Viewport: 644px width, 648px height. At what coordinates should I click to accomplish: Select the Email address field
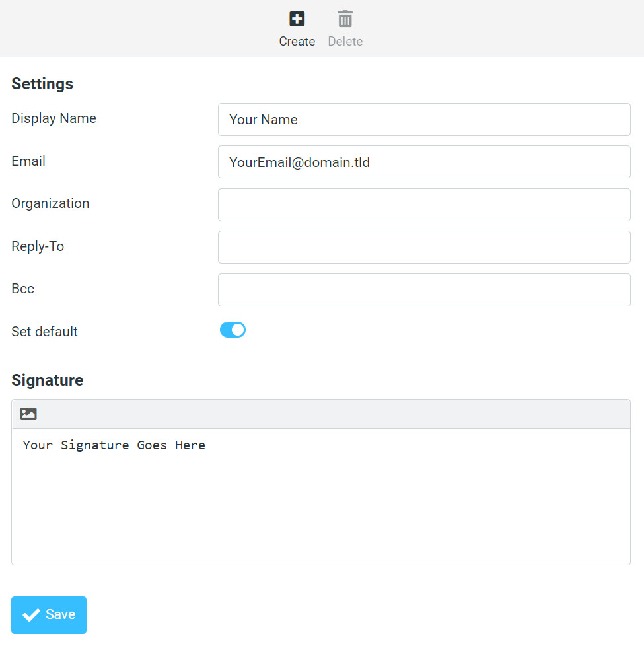(424, 162)
